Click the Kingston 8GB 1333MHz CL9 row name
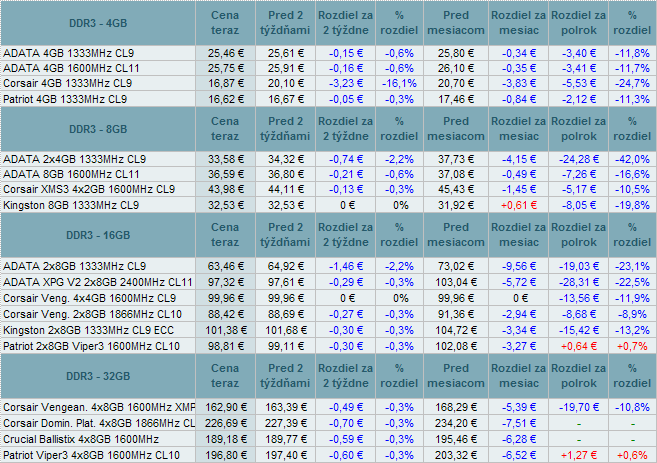The width and height of the screenshot is (657, 463). [71, 205]
